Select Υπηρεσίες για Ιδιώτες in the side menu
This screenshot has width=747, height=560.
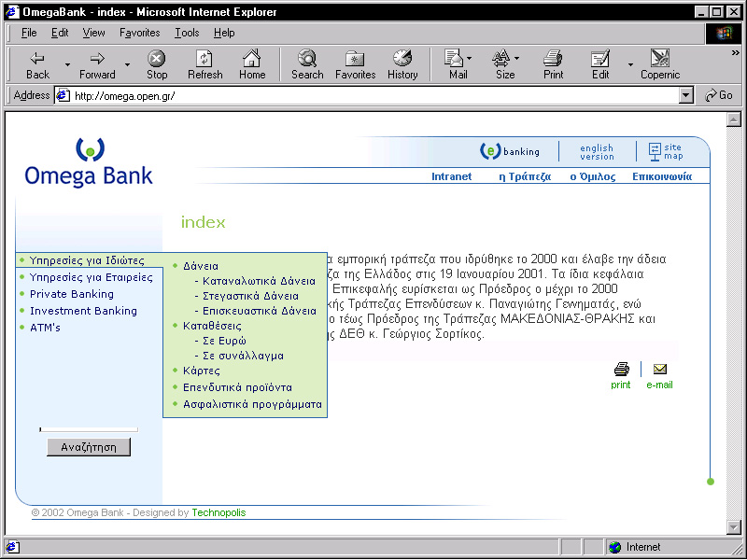tap(87, 260)
